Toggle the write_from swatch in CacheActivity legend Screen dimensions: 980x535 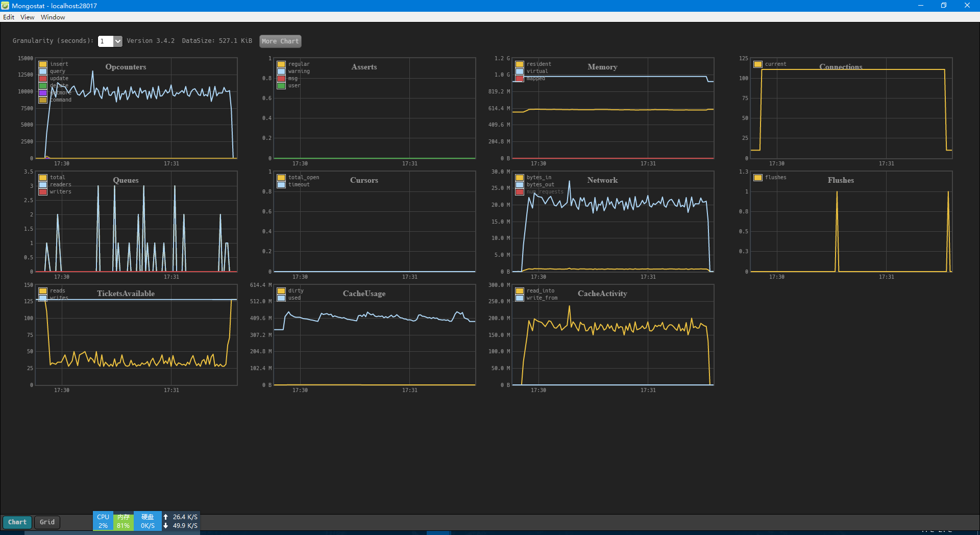[520, 298]
